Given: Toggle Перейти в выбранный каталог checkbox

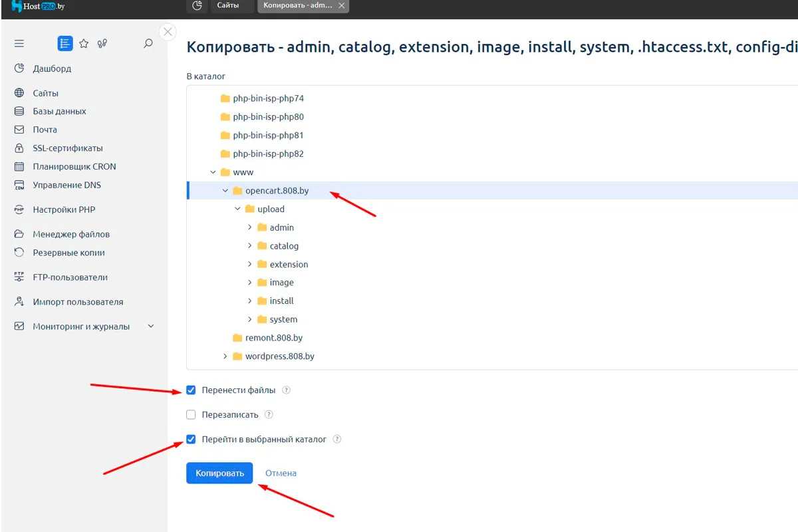Looking at the screenshot, I should tap(192, 440).
